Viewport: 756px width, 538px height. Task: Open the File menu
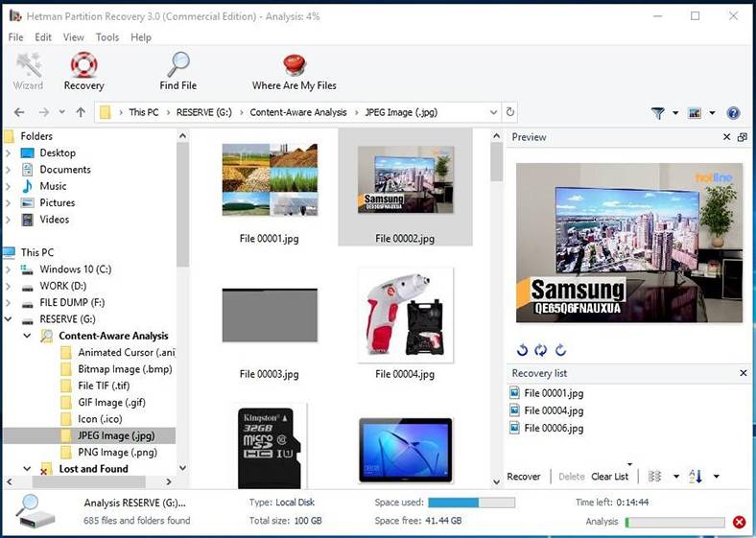[x=15, y=37]
